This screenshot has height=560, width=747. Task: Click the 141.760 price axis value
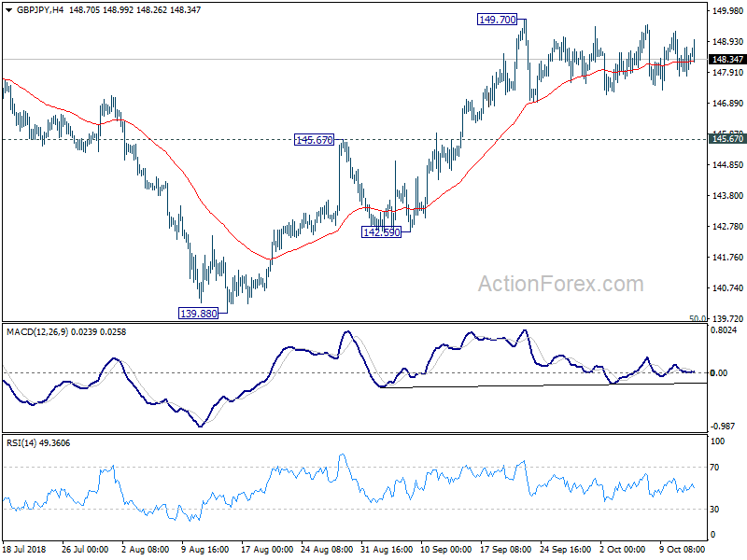(x=727, y=258)
